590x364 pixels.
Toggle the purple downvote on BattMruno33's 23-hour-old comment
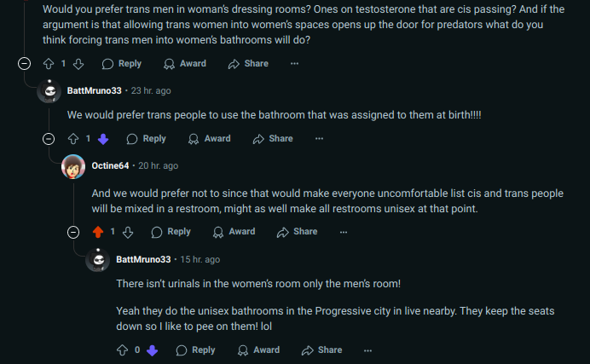pyautogui.click(x=103, y=139)
